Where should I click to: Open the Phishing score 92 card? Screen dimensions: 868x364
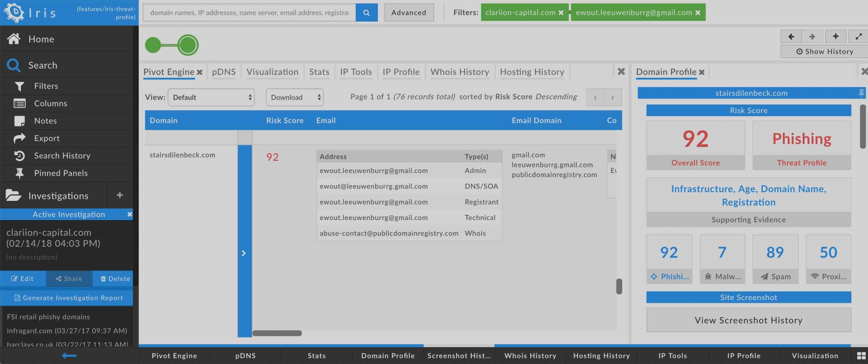coord(669,259)
